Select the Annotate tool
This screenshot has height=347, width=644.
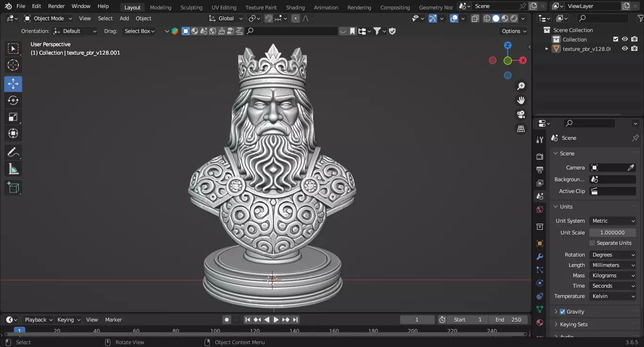13,153
